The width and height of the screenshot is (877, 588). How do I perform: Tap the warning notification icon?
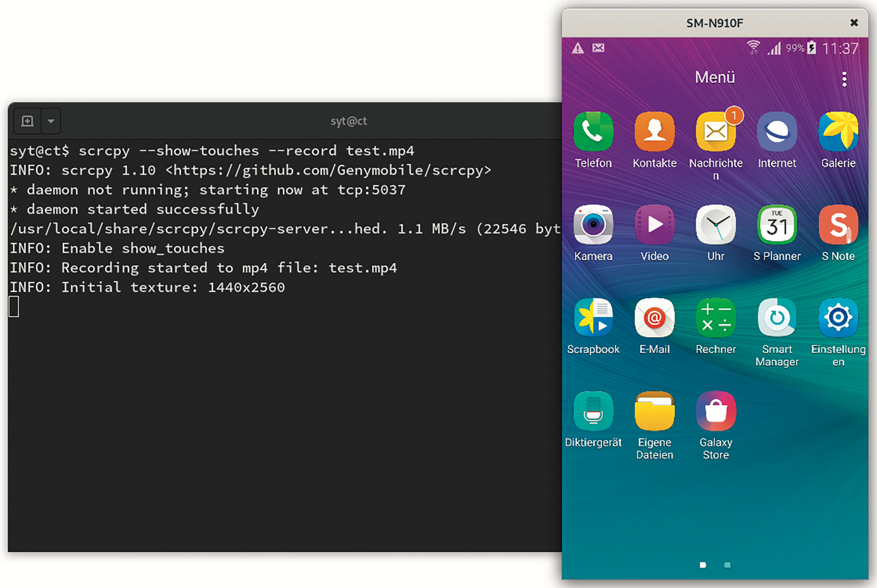[578, 48]
